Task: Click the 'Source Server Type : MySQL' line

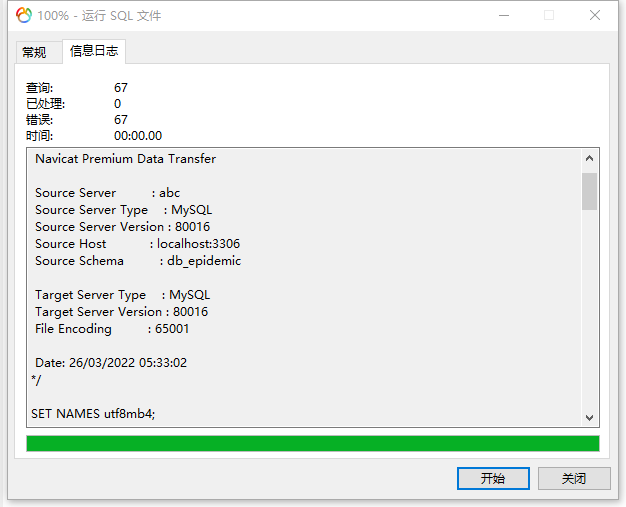Action: [123, 210]
